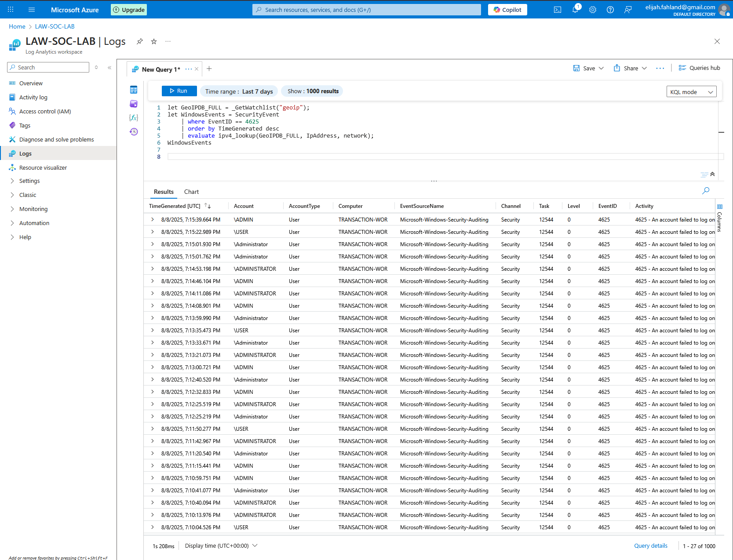
Task: Open the Share dropdown
Action: click(x=630, y=68)
